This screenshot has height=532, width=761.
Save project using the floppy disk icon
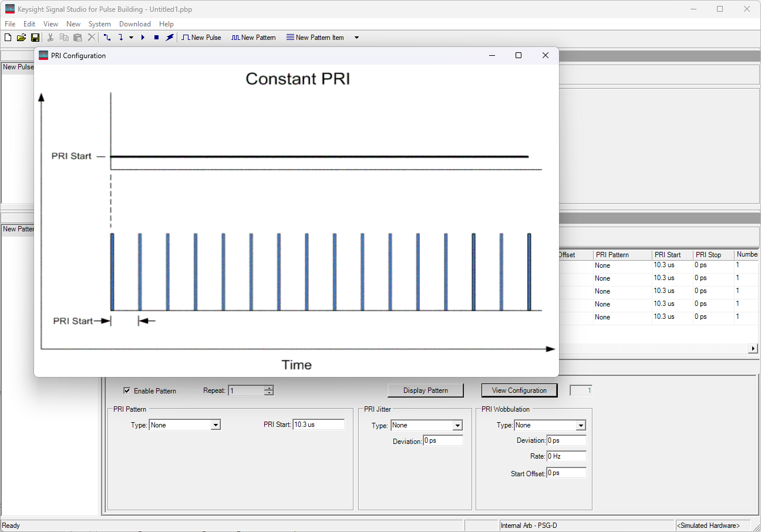tap(35, 38)
